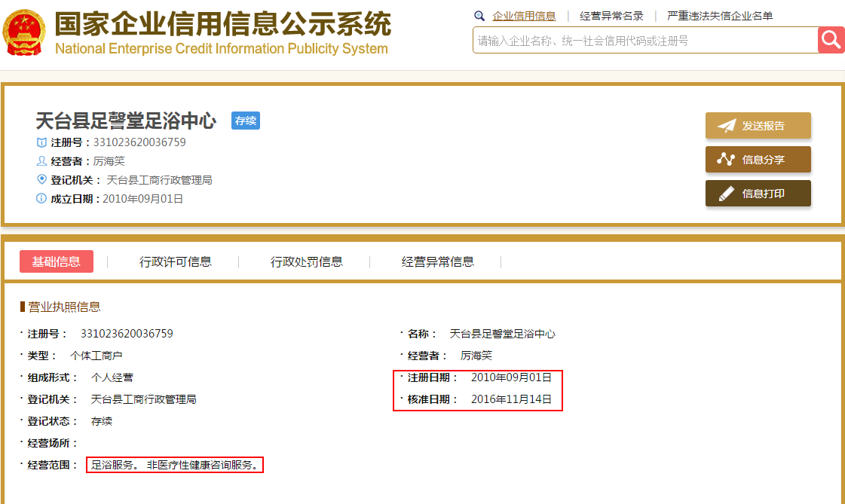Click the red search magnifier button
The width and height of the screenshot is (845, 504).
pyautogui.click(x=831, y=40)
